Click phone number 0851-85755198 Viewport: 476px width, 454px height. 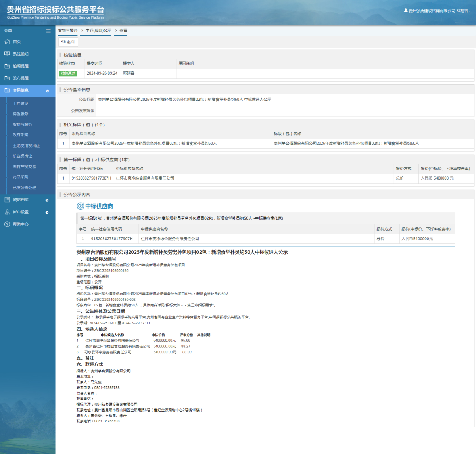coord(107,421)
